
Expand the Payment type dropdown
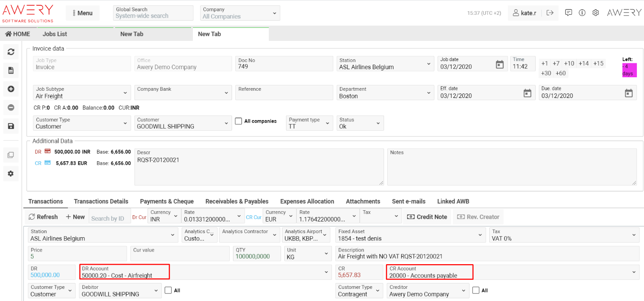coord(309,123)
